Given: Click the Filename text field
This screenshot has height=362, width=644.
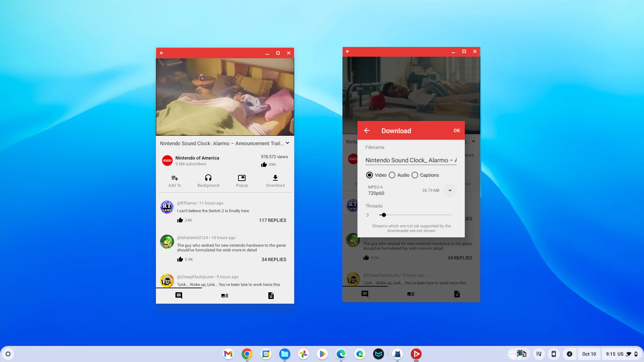Looking at the screenshot, I should [411, 160].
